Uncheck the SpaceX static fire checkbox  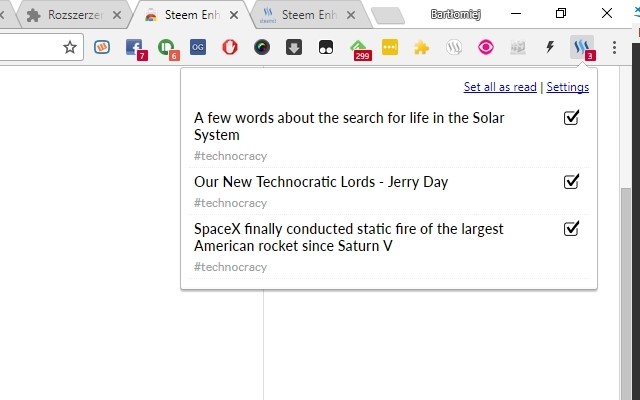572,229
